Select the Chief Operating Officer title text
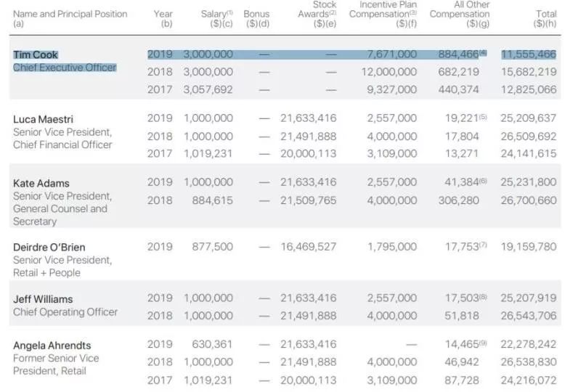 click(x=65, y=312)
